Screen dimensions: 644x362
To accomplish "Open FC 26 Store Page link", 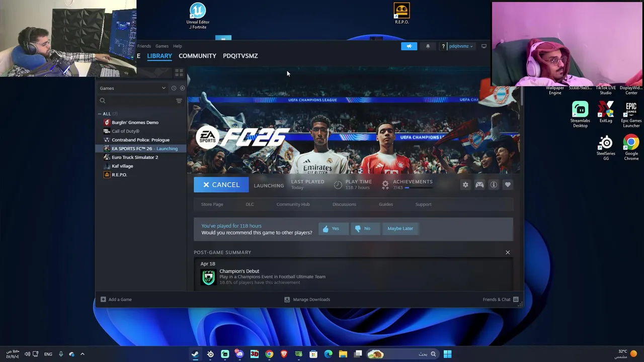I will 212,204.
